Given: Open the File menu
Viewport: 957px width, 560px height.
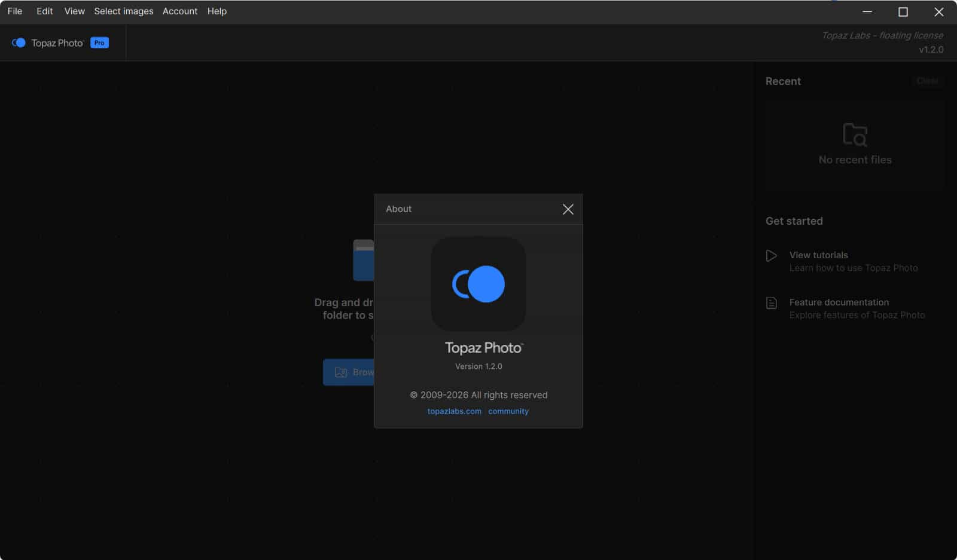Looking at the screenshot, I should tap(14, 11).
